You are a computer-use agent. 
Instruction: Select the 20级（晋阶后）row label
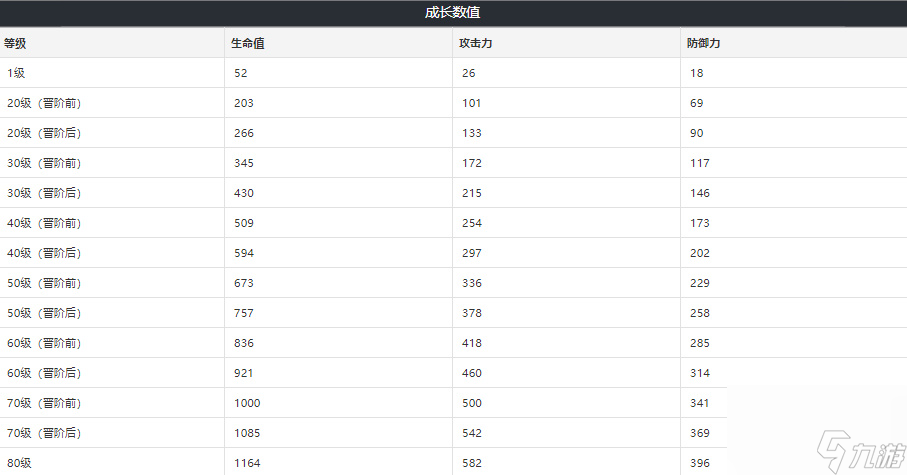[x=46, y=133]
